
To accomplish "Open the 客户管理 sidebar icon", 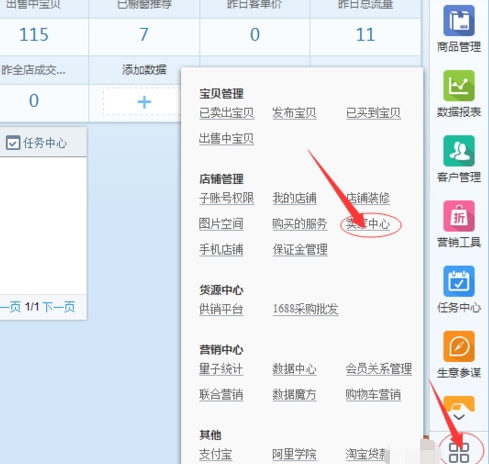I will point(459,151).
